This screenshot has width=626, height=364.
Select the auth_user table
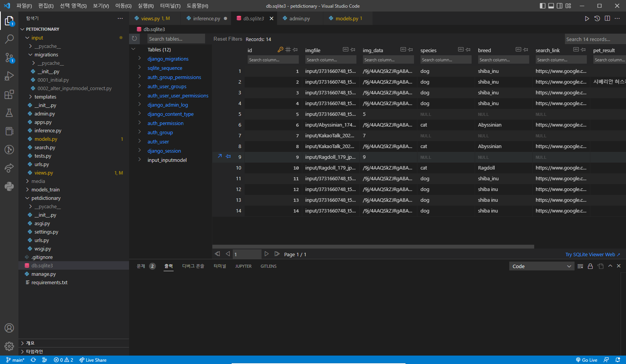point(158,142)
